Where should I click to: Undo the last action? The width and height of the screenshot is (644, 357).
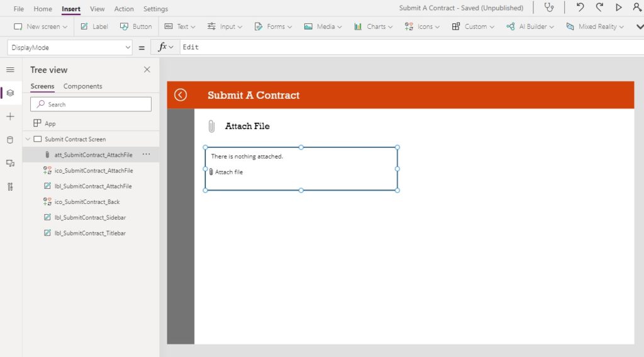[580, 8]
